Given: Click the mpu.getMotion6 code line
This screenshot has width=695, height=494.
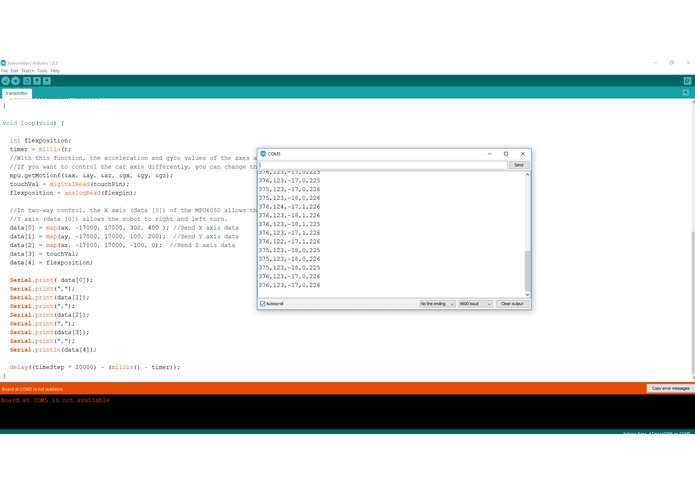Looking at the screenshot, I should pyautogui.click(x=91, y=175).
